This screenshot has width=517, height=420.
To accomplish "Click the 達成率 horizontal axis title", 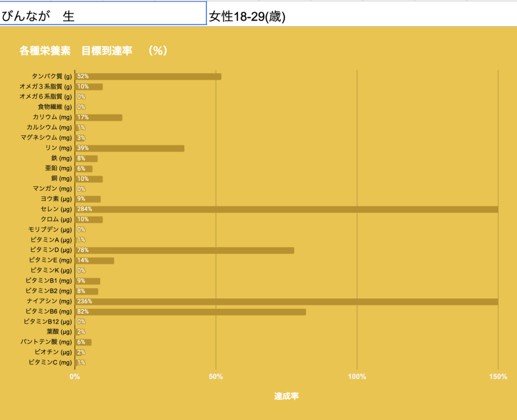I will click(x=286, y=396).
